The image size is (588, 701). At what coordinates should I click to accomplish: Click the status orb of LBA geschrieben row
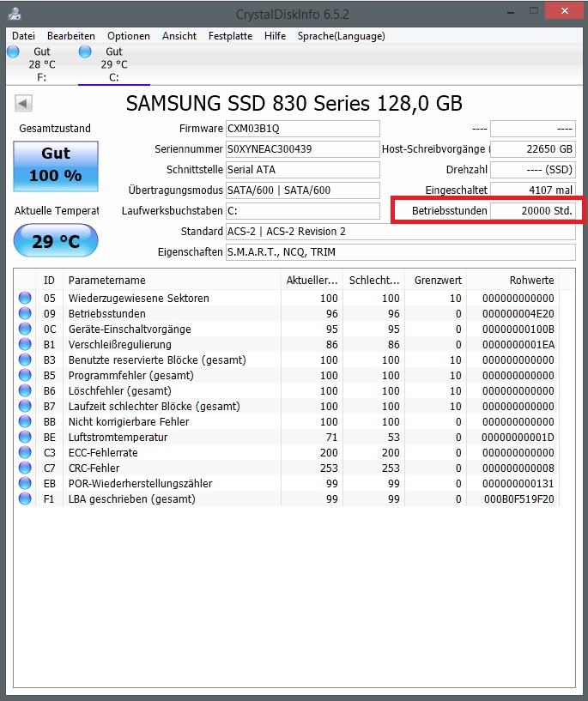(25, 499)
